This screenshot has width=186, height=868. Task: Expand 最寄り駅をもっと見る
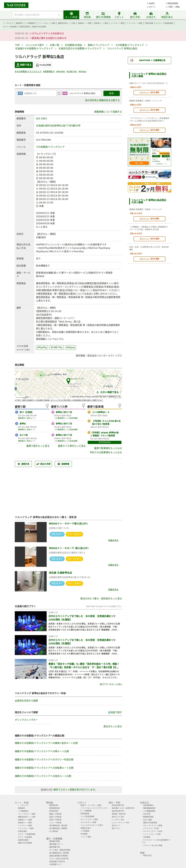click(38, 446)
